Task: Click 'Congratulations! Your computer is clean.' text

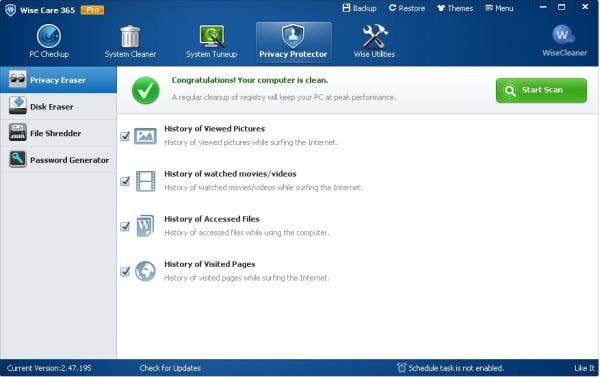Action: [x=250, y=80]
